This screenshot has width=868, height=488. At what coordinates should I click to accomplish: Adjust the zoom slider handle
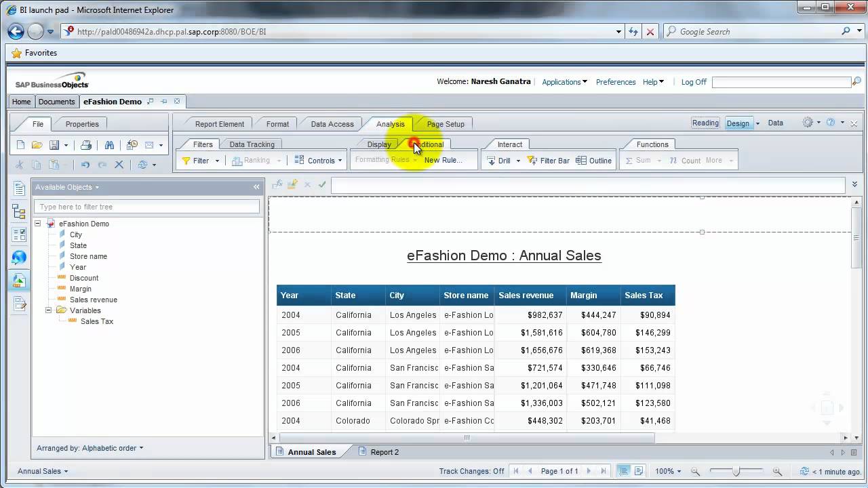point(736,471)
